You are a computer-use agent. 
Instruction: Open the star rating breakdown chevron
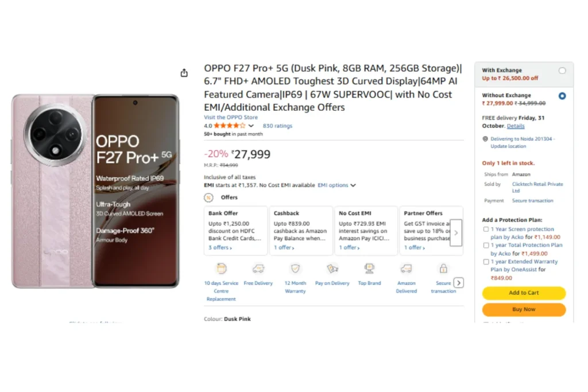251,126
